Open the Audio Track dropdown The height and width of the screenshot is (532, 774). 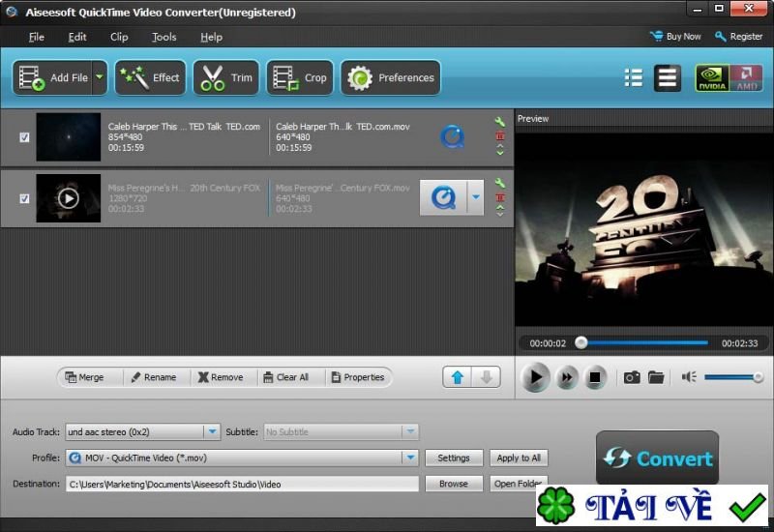point(212,431)
